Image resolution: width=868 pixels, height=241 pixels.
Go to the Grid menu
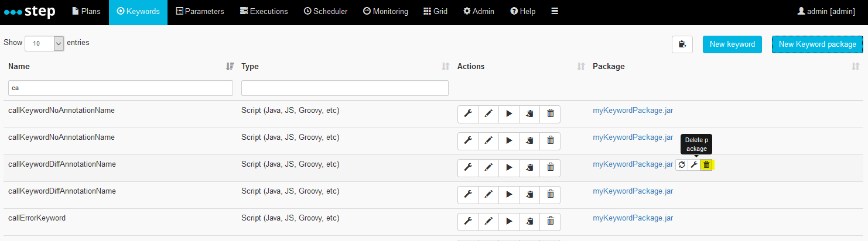[435, 11]
